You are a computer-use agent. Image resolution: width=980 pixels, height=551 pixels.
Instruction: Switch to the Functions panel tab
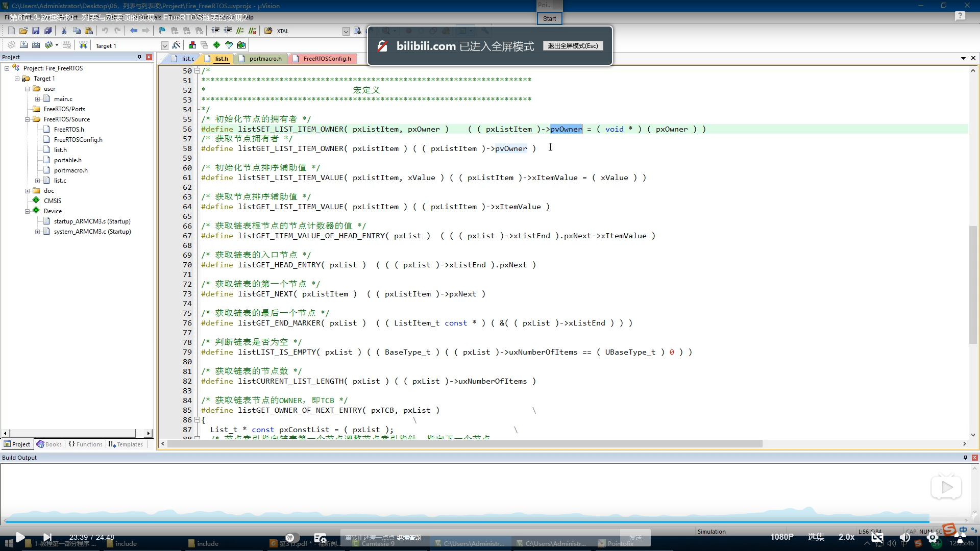click(86, 444)
